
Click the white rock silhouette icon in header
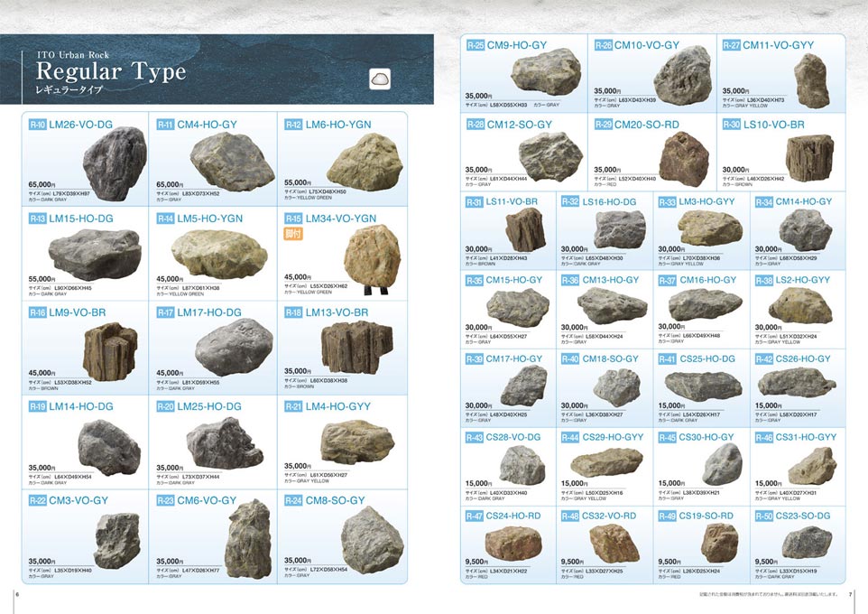[x=381, y=79]
